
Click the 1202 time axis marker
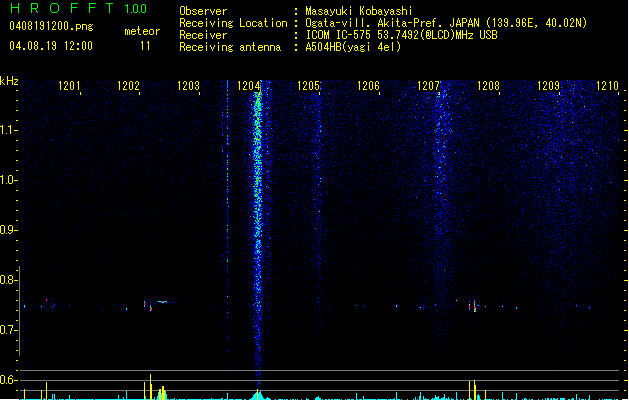pos(128,85)
